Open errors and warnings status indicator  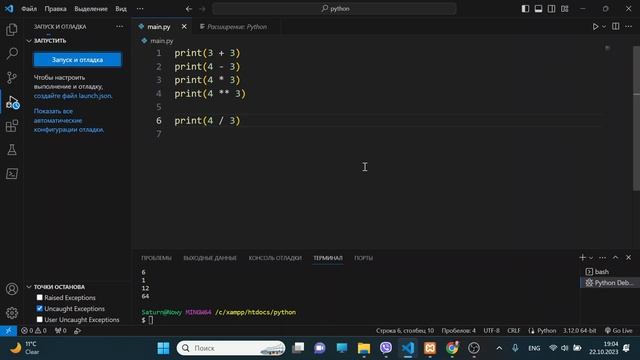pos(34,331)
